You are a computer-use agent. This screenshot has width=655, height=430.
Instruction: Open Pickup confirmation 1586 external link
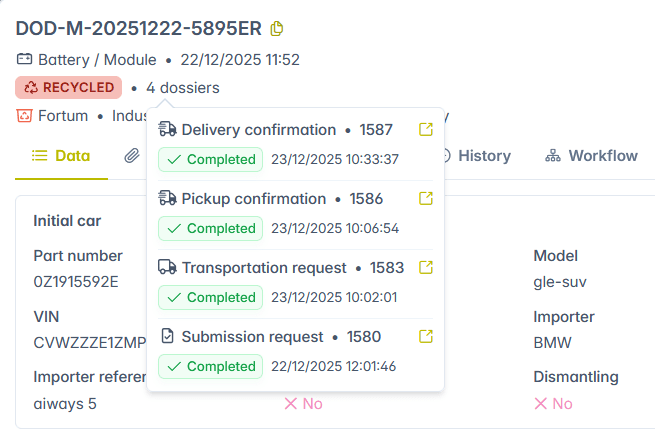[426, 199]
